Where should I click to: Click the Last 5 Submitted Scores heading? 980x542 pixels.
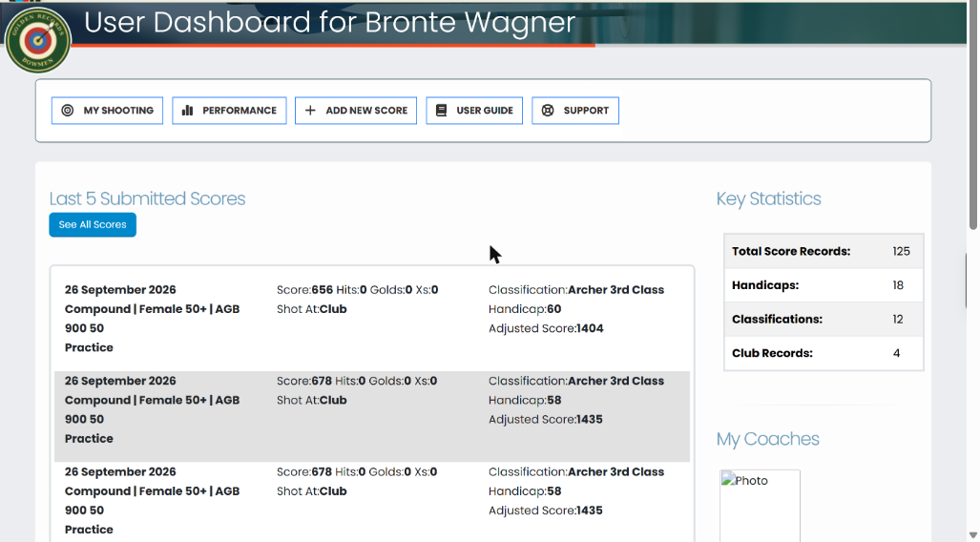click(148, 198)
